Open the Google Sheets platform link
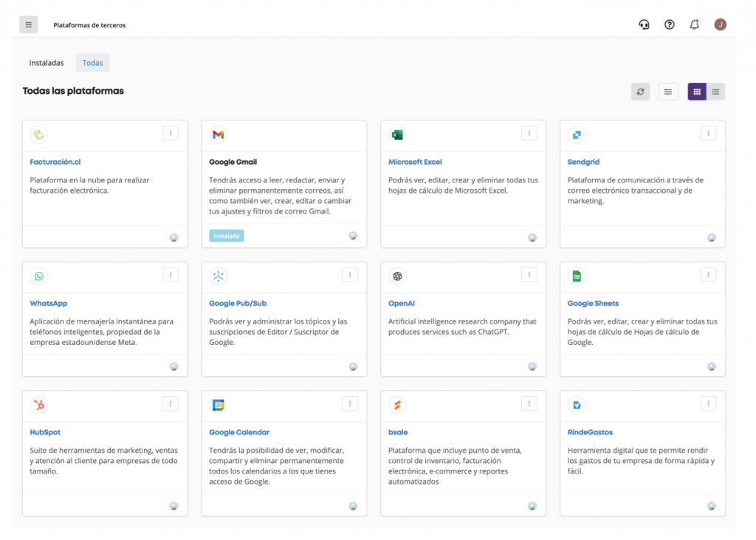Screen dimensions: 756x540 point(593,304)
